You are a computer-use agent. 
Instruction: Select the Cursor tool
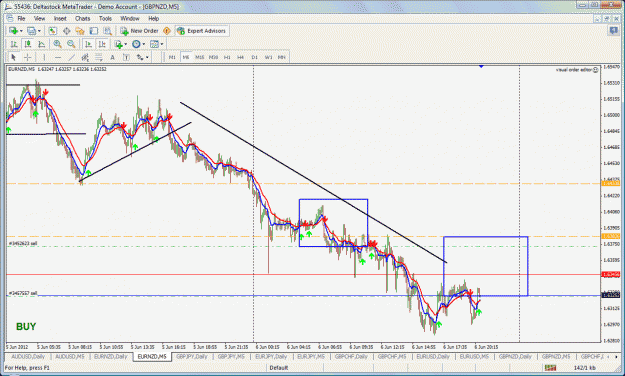[13, 57]
